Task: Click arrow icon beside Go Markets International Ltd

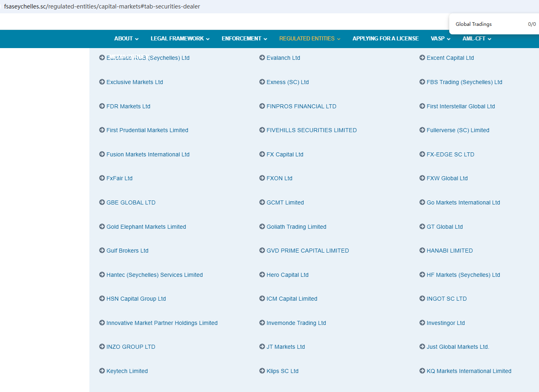Action: [422, 202]
